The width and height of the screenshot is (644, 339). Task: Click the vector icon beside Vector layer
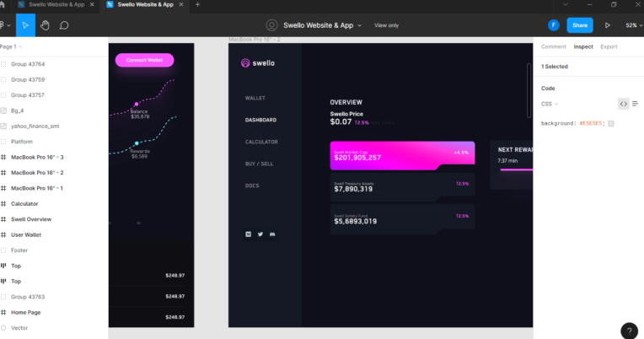(3, 328)
